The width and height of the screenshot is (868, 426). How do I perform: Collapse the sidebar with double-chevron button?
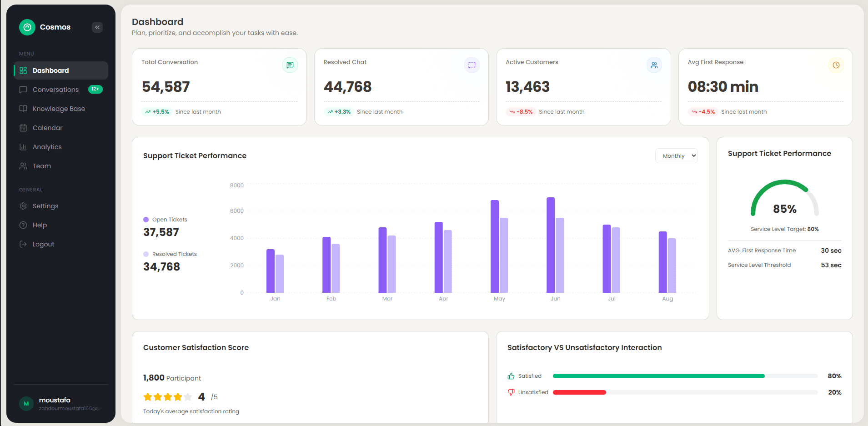(97, 27)
